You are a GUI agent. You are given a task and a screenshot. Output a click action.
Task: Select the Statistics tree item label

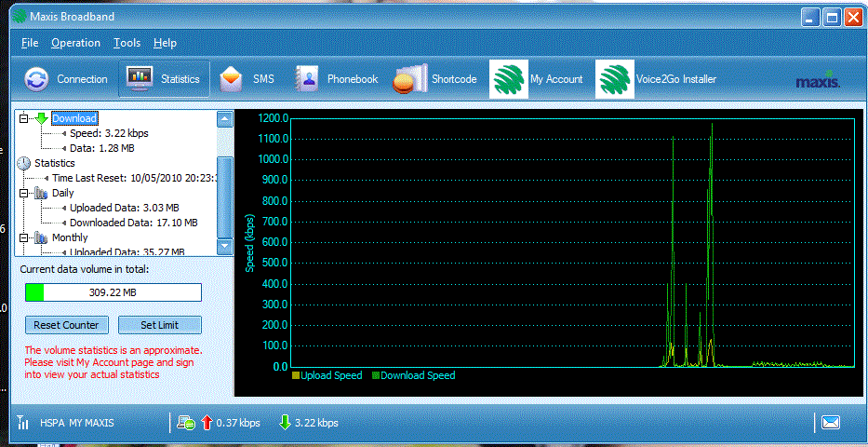(x=55, y=163)
